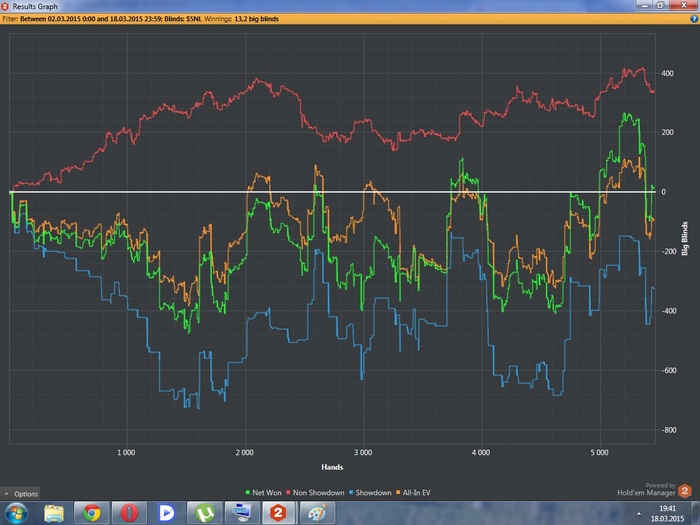This screenshot has height=525, width=700.
Task: Click the help icon in filter bar
Action: [x=694, y=19]
